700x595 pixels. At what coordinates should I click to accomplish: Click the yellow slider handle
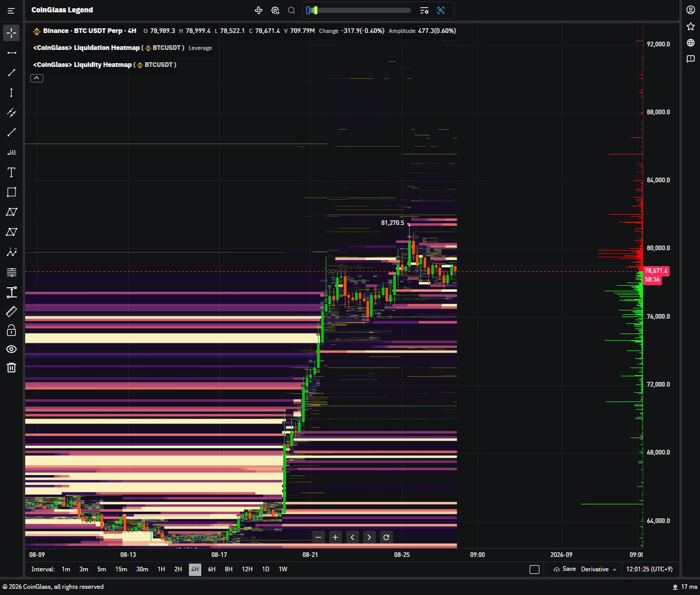315,10
